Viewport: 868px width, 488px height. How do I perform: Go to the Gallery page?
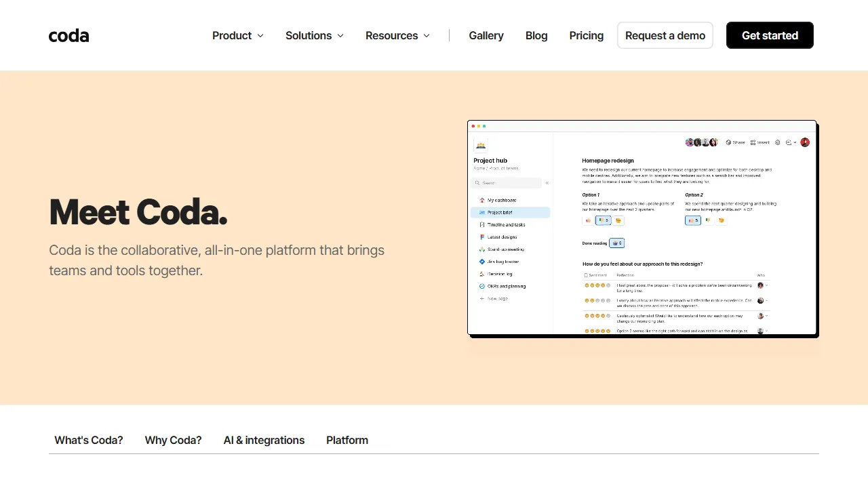pos(486,35)
